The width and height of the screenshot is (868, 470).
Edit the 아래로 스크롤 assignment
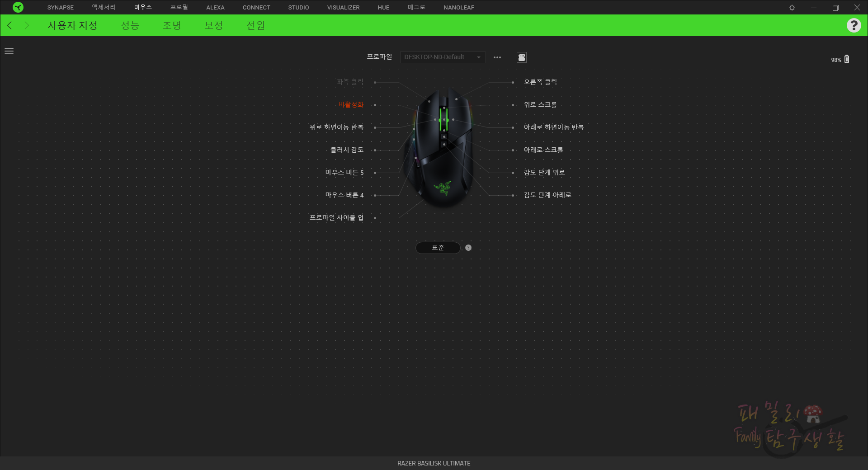point(543,150)
